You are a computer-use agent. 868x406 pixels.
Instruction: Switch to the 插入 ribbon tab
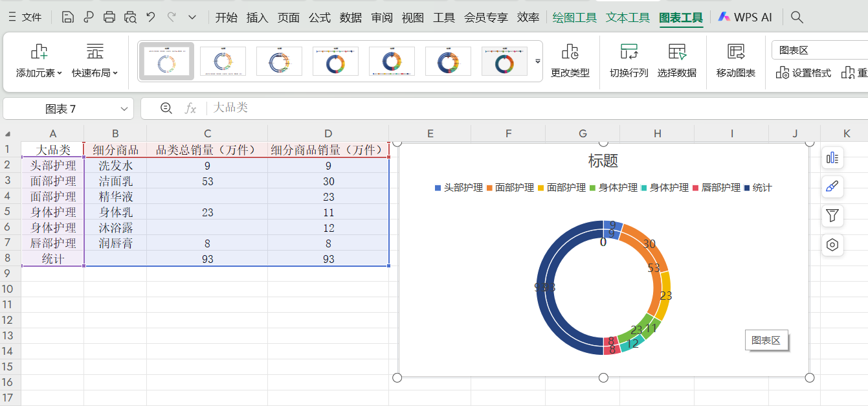[257, 17]
